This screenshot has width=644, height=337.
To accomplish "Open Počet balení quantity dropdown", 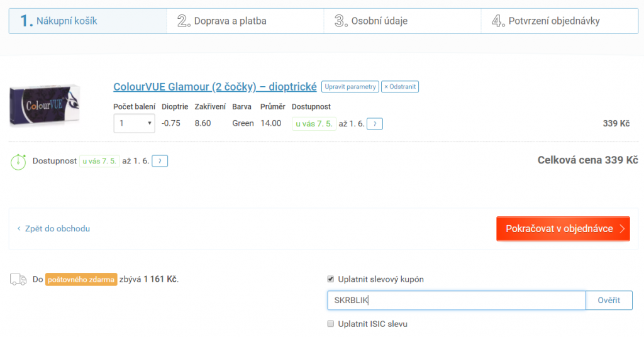I will [x=135, y=123].
